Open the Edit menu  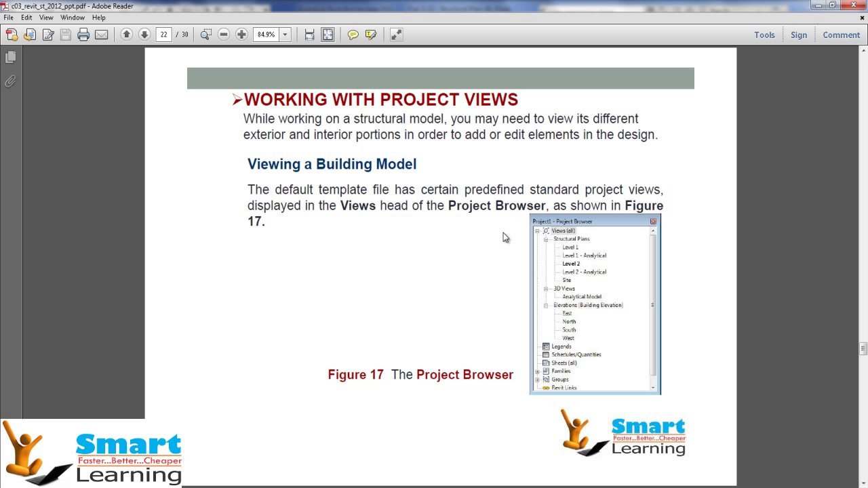[x=26, y=18]
